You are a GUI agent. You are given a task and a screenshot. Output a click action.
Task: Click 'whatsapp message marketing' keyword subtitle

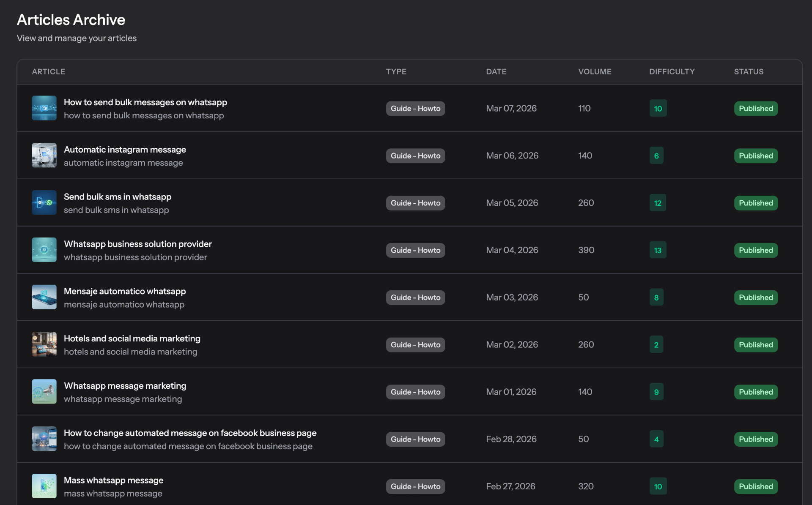[x=123, y=399]
